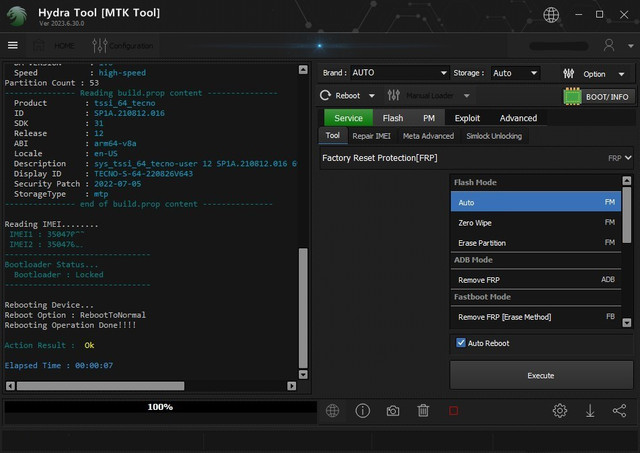The image size is (640, 453).
Task: Select the Simlock Unlocking sub-tab
Action: tap(494, 136)
